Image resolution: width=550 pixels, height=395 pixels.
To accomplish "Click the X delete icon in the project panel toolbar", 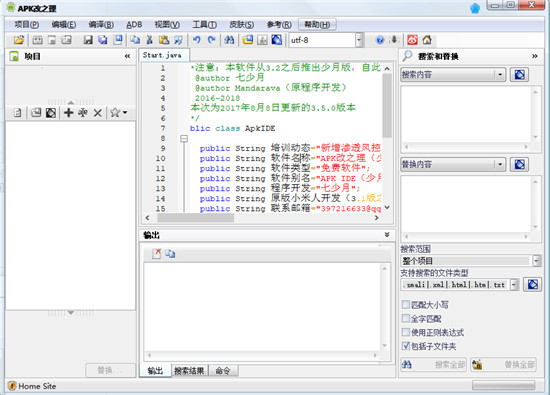I will pyautogui.click(x=98, y=113).
